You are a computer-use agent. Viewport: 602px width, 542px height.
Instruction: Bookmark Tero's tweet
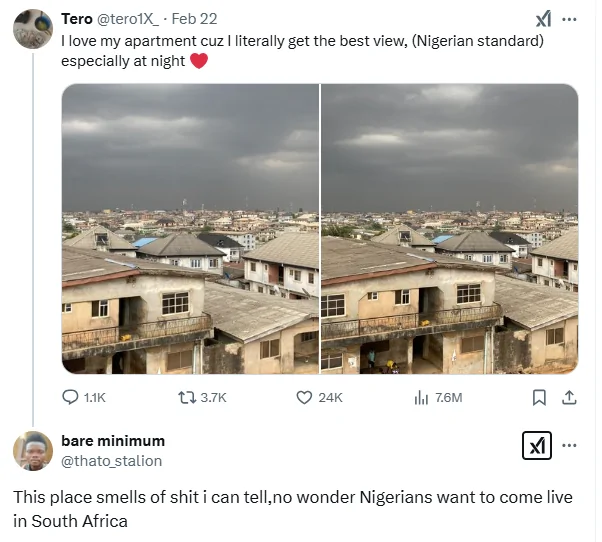pos(539,397)
